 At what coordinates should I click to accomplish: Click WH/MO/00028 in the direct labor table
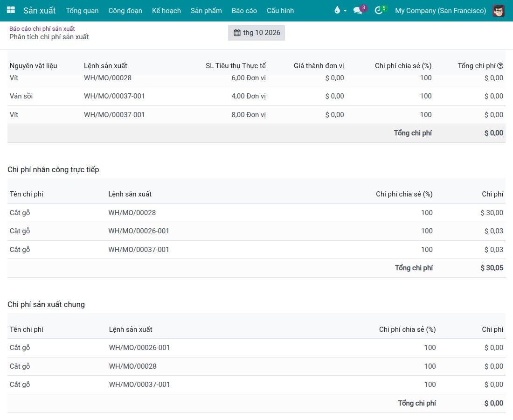[132, 213]
